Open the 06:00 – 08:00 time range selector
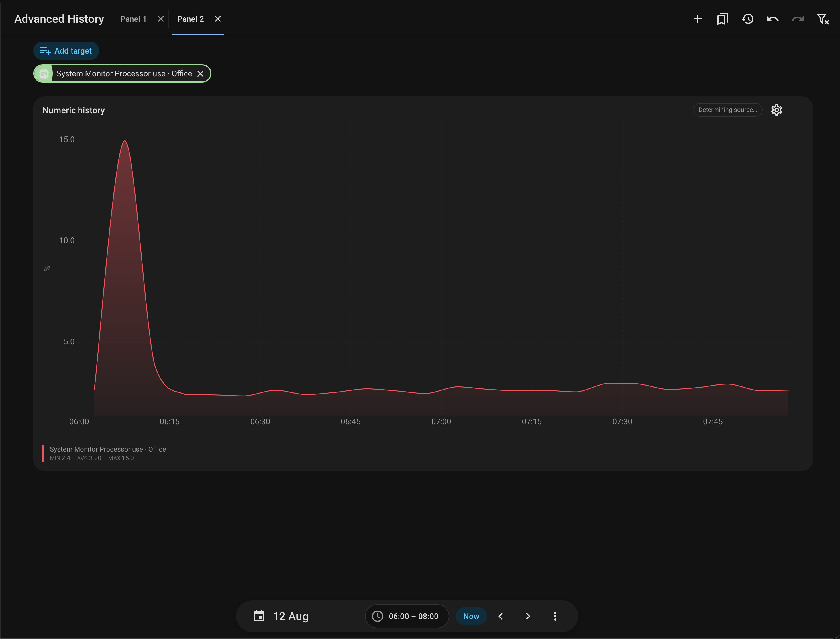This screenshot has height=639, width=840. pyautogui.click(x=407, y=616)
